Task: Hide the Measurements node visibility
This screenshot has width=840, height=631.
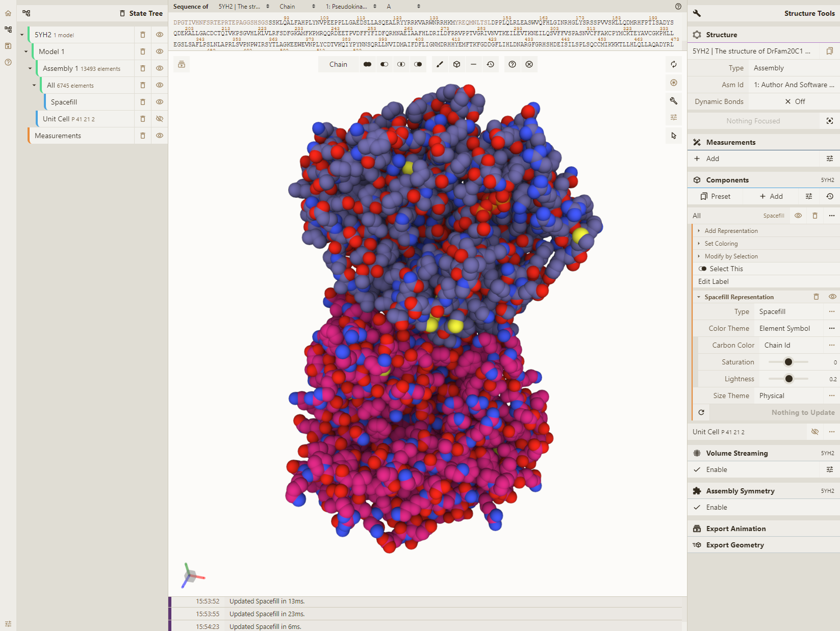Action: pos(160,136)
